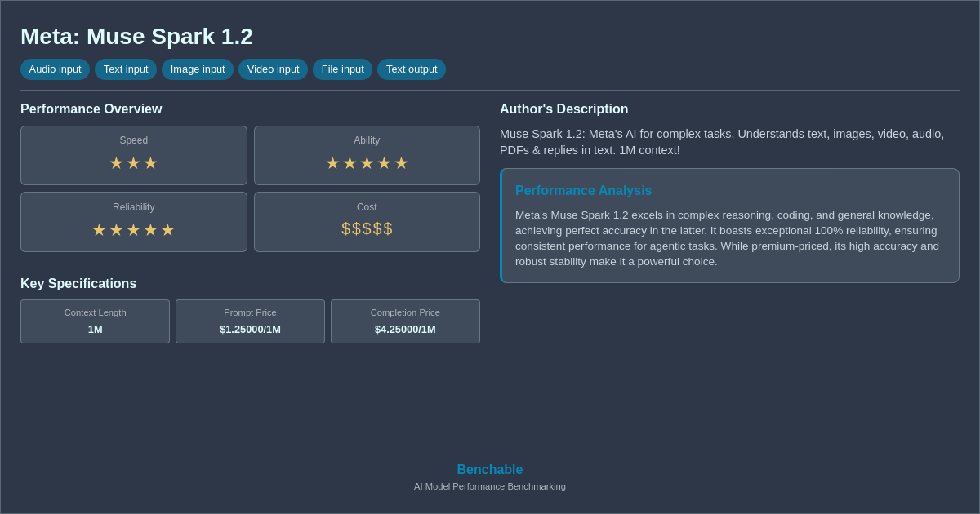Click the Prompt Price label
This screenshot has width=980, height=514.
tap(250, 312)
